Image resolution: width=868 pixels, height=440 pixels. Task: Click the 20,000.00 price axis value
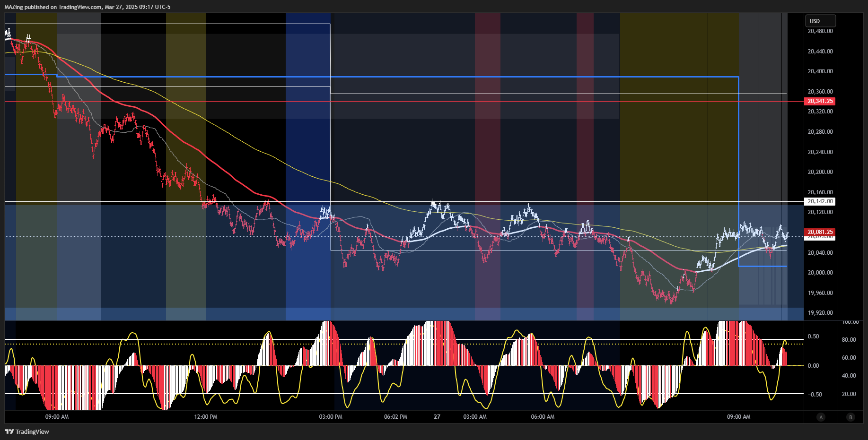point(820,273)
